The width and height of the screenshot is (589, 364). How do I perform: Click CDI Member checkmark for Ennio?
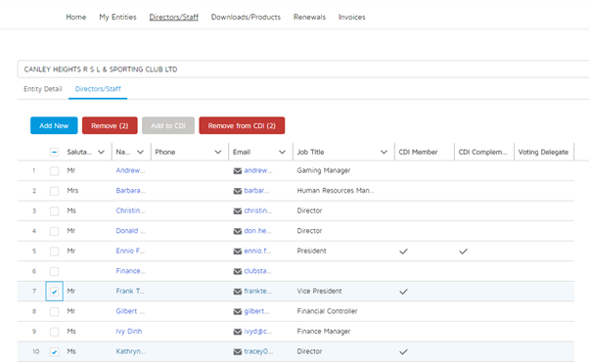403,251
